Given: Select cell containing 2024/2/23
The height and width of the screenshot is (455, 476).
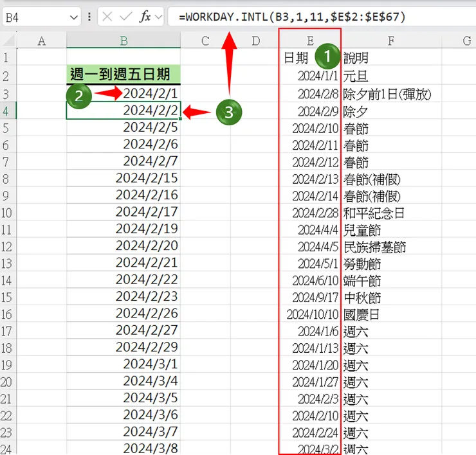Looking at the screenshot, I should 124,296.
